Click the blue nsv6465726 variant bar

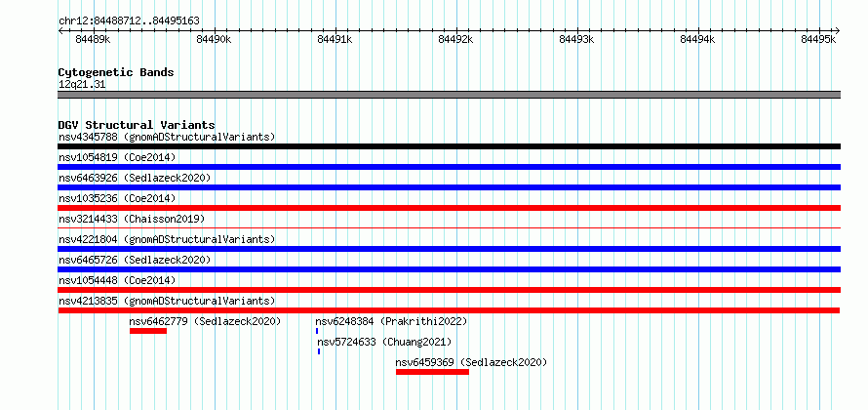449,269
